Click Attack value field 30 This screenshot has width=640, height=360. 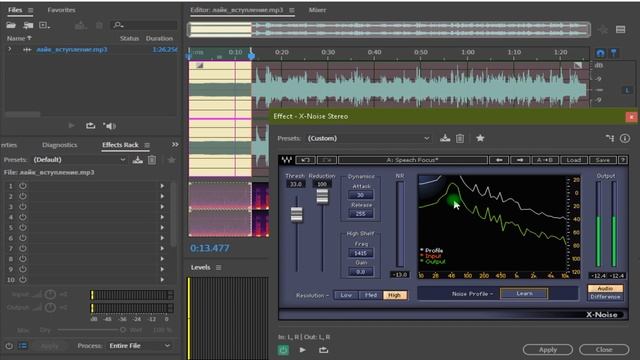click(x=361, y=195)
